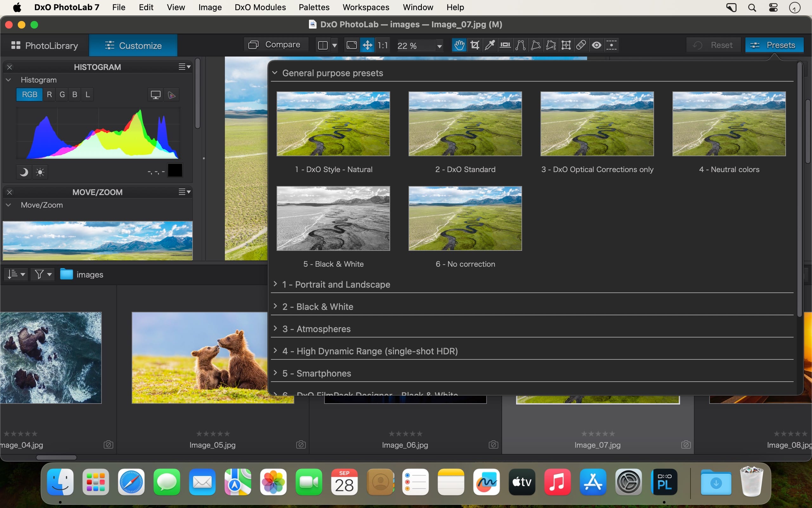The height and width of the screenshot is (508, 812).
Task: Click the presets panel vertical scrollbar
Action: click(800, 190)
